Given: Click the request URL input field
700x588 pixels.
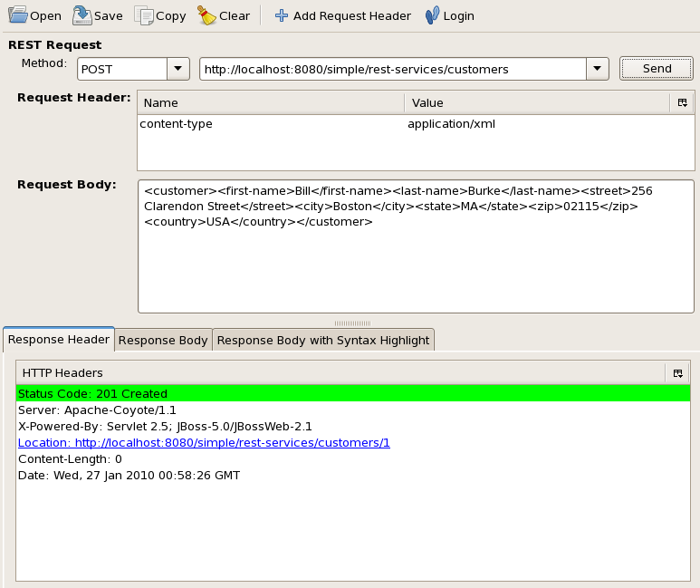Looking at the screenshot, I should click(393, 69).
